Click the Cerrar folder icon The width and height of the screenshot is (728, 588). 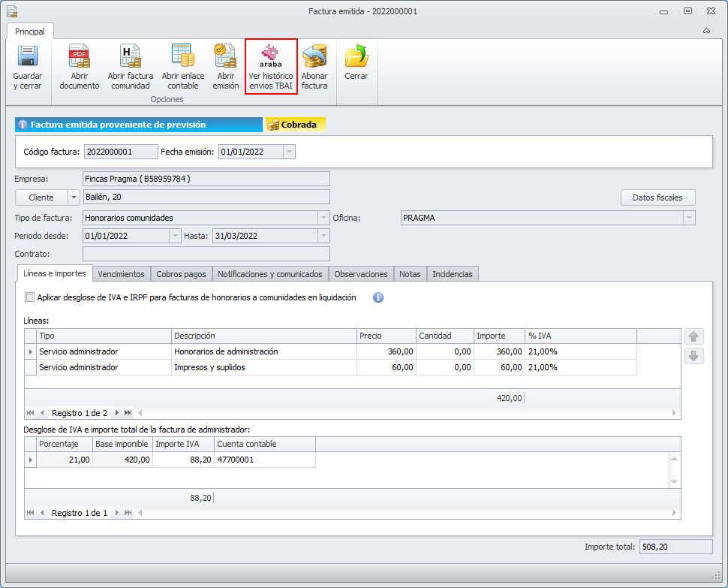(356, 57)
